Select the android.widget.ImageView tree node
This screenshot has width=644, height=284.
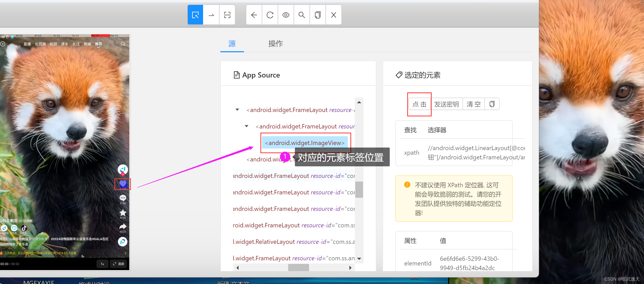(305, 143)
